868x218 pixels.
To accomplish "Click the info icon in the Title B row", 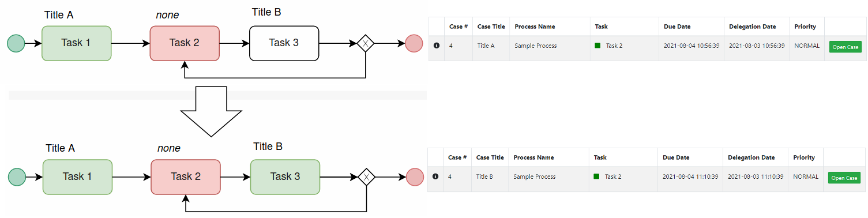I will pos(435,176).
